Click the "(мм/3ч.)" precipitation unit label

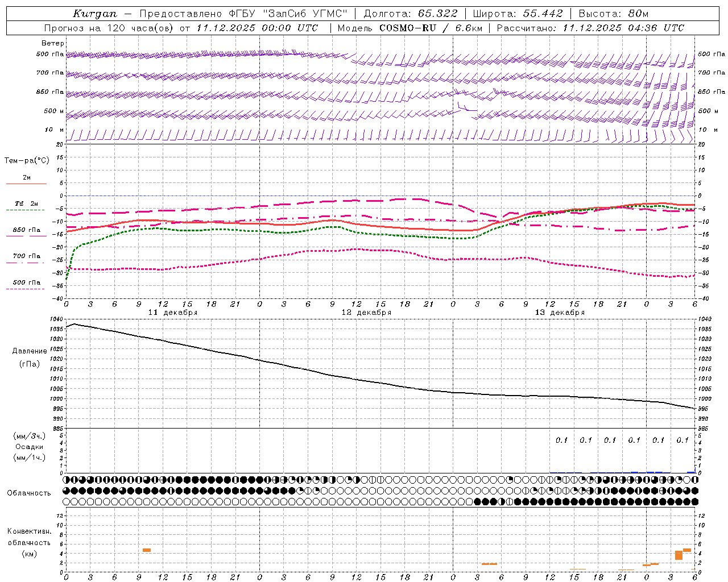[30, 436]
